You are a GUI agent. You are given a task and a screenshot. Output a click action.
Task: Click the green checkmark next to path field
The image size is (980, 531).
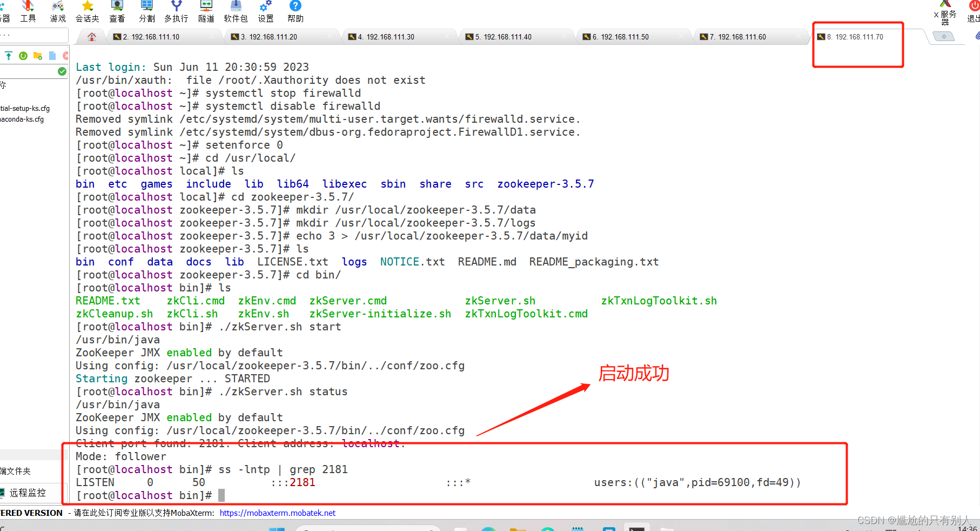tap(62, 71)
